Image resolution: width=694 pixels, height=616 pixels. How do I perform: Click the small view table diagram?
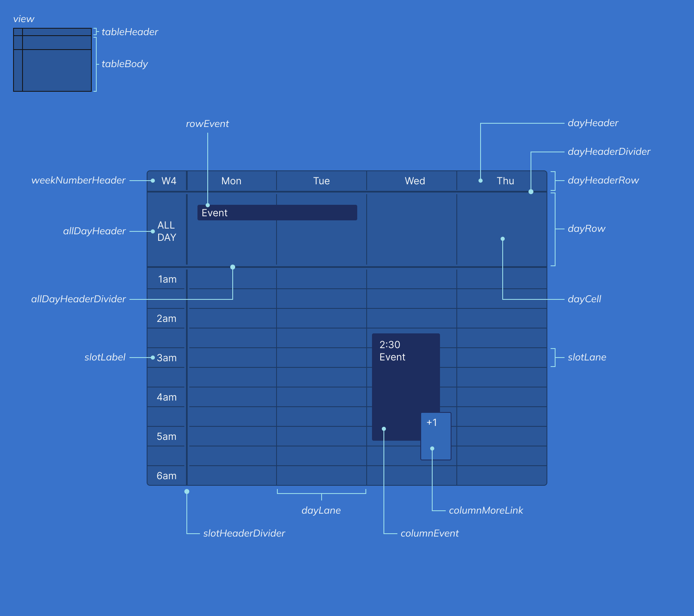(52, 60)
